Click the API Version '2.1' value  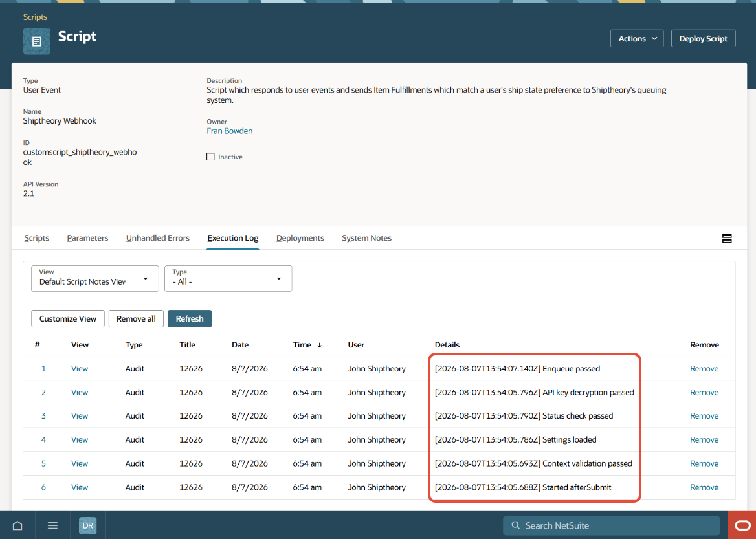click(x=28, y=194)
